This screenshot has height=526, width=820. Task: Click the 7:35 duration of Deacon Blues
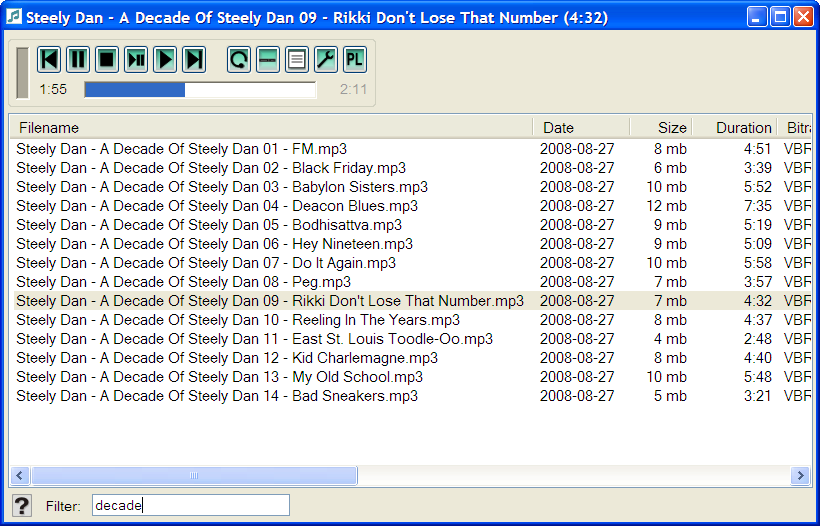tap(758, 206)
